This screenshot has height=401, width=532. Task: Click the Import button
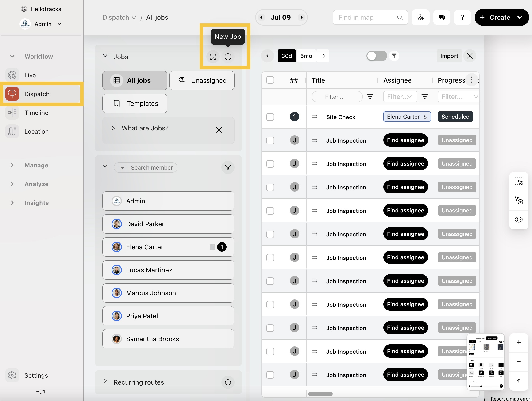449,56
